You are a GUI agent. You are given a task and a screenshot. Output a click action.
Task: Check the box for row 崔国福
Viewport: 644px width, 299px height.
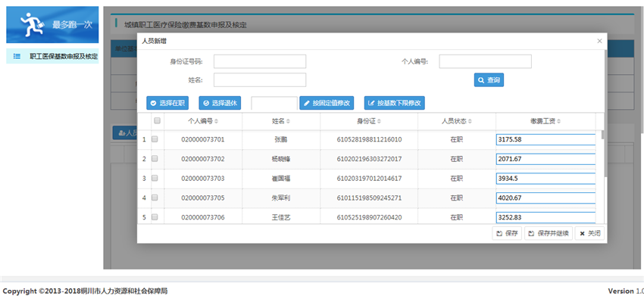coord(155,179)
